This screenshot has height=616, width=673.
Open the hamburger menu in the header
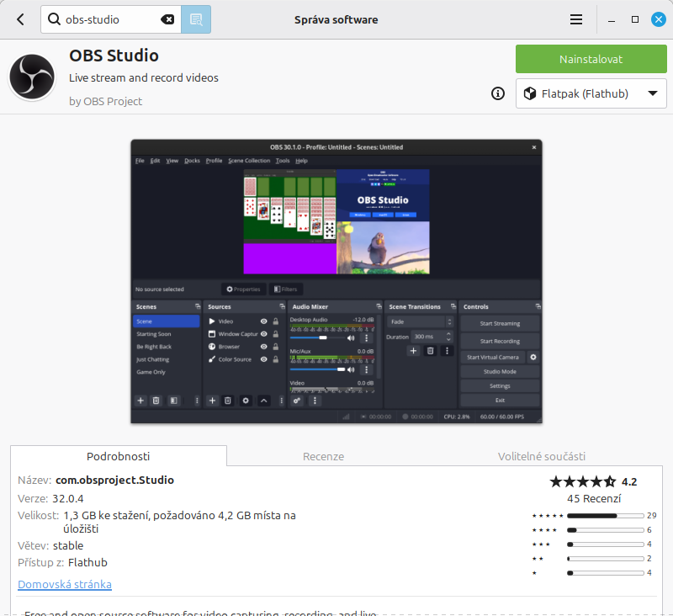click(576, 19)
